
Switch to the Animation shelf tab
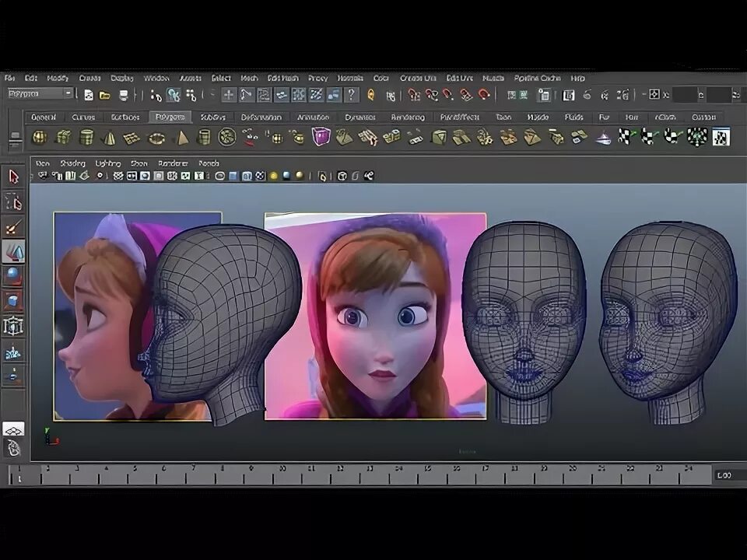click(313, 117)
